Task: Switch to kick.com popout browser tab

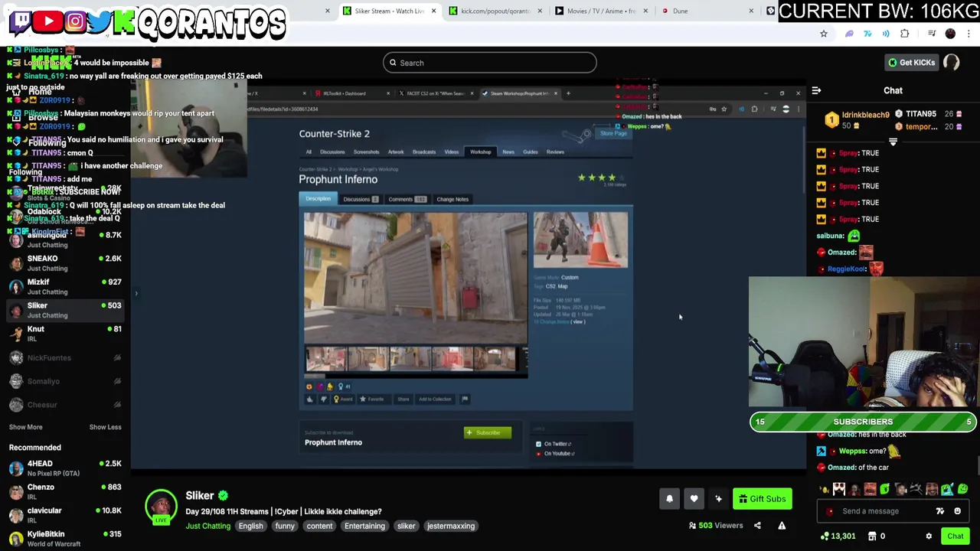Action: click(495, 11)
